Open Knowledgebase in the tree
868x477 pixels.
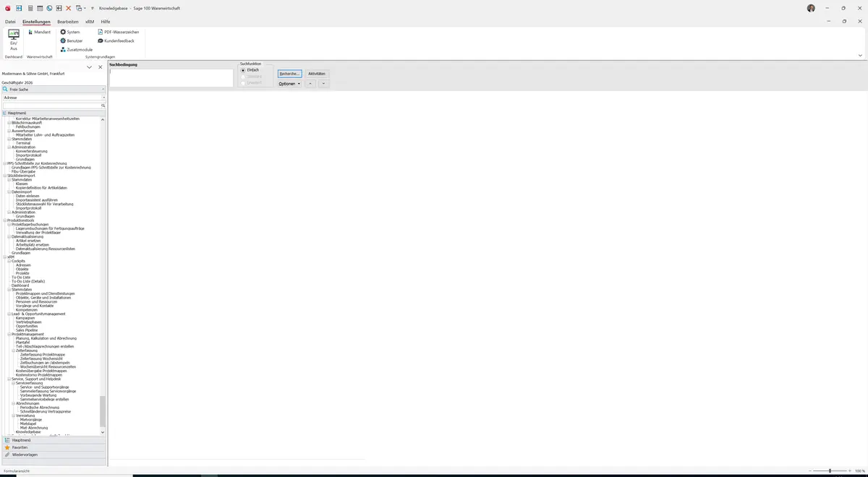pyautogui.click(x=29, y=431)
